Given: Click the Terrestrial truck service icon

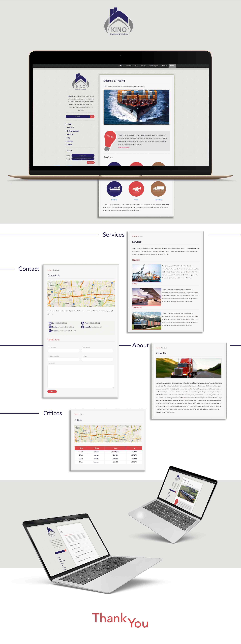Looking at the screenshot, I should coord(158,189).
